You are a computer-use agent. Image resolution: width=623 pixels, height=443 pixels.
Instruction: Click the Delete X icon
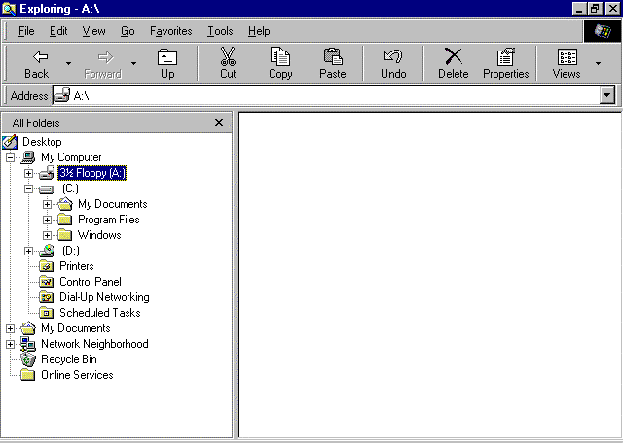click(x=453, y=58)
